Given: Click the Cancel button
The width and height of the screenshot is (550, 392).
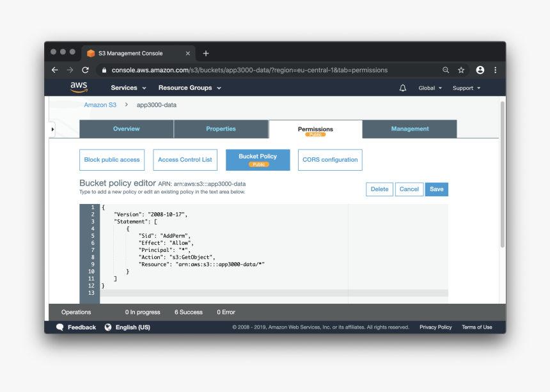Looking at the screenshot, I should [x=409, y=189].
